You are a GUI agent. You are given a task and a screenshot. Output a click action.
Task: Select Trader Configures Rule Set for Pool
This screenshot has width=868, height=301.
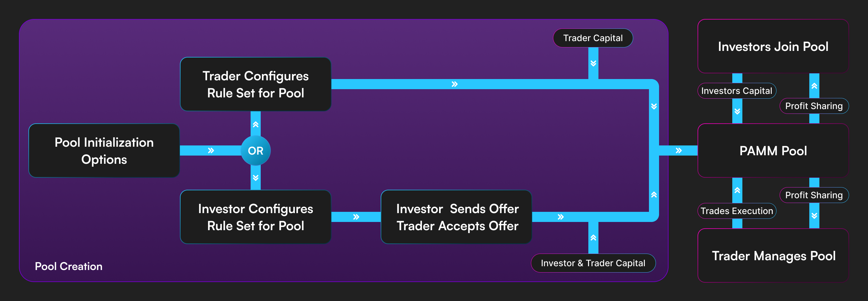(255, 84)
